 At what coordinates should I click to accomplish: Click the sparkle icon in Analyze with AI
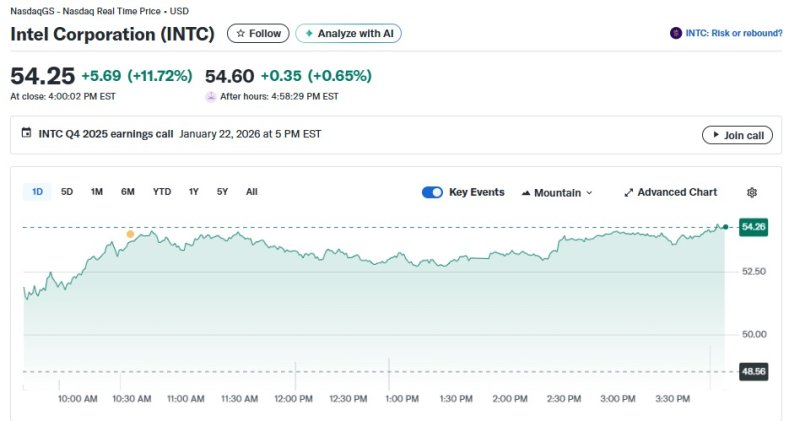pos(309,33)
